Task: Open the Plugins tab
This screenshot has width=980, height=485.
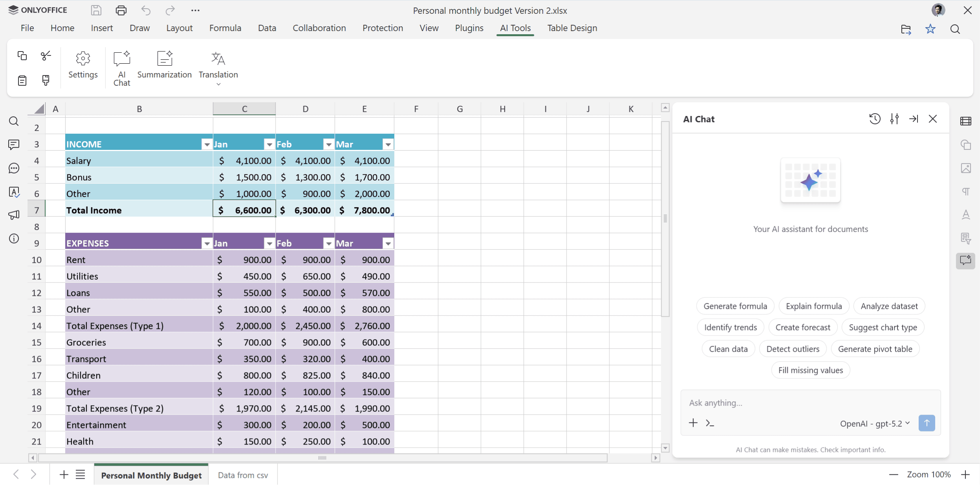Action: pyautogui.click(x=469, y=28)
